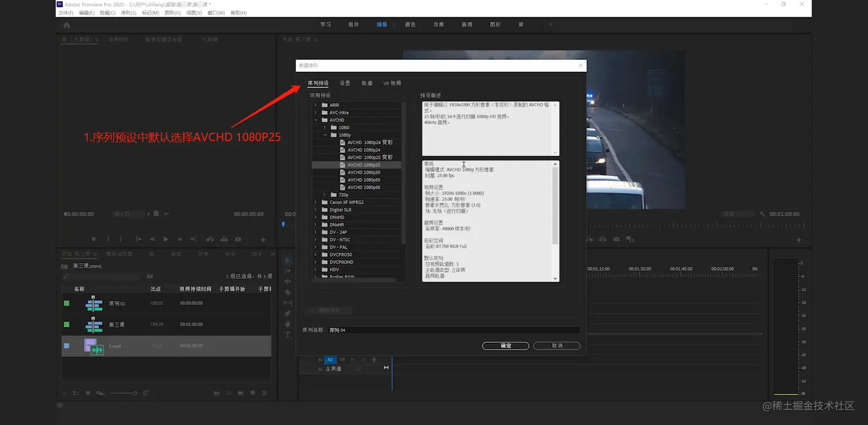Select the Slip tool
The width and height of the screenshot is (868, 425).
pyautogui.click(x=288, y=302)
